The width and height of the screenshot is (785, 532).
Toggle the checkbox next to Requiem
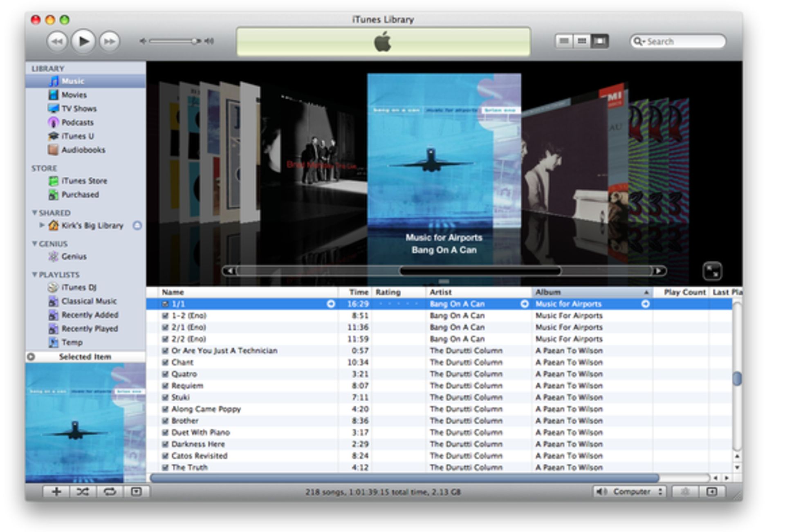click(x=164, y=385)
